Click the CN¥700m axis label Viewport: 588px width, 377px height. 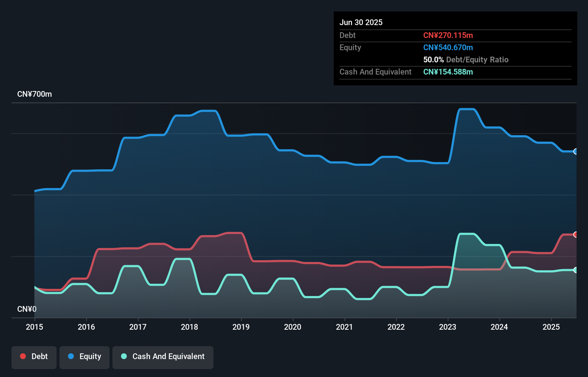click(x=34, y=94)
